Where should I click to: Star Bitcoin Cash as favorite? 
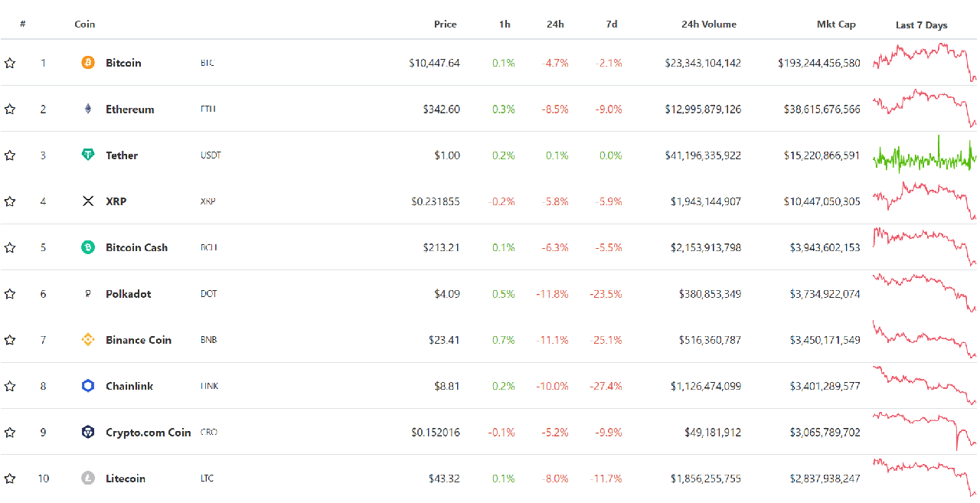(10, 247)
